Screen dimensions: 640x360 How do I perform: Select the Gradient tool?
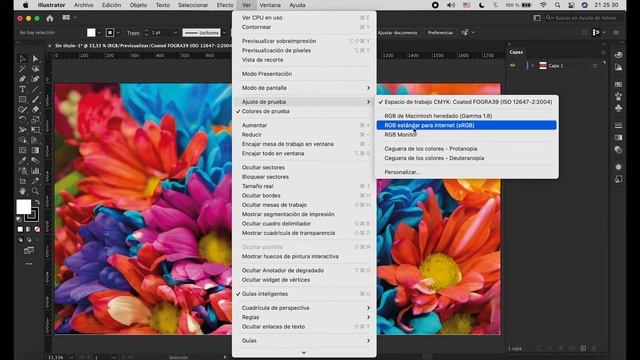tap(36, 150)
